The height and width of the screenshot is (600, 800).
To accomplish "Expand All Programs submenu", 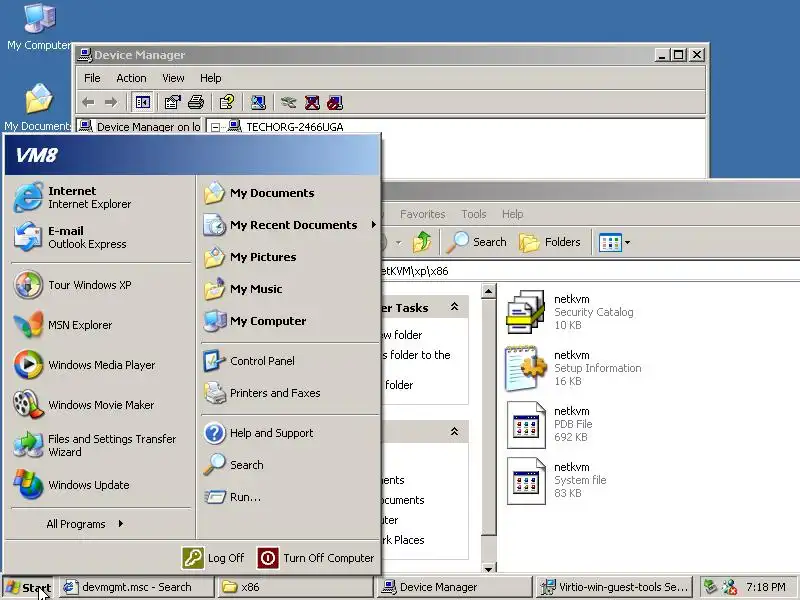I will click(85, 524).
